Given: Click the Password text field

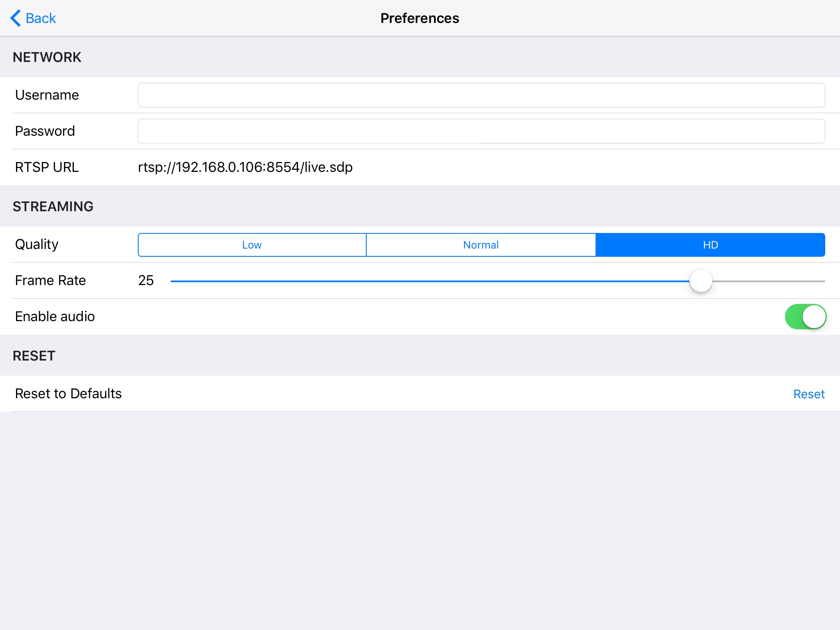Looking at the screenshot, I should point(481,131).
